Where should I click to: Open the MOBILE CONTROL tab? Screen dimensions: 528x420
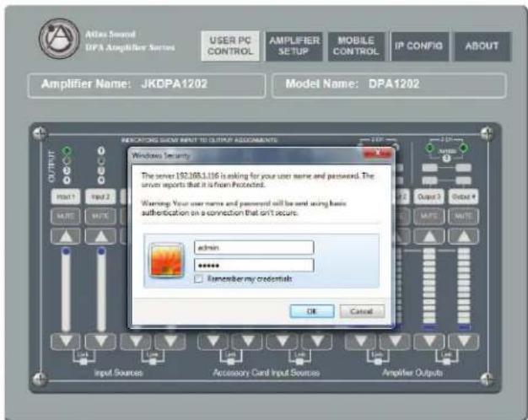[x=356, y=46]
